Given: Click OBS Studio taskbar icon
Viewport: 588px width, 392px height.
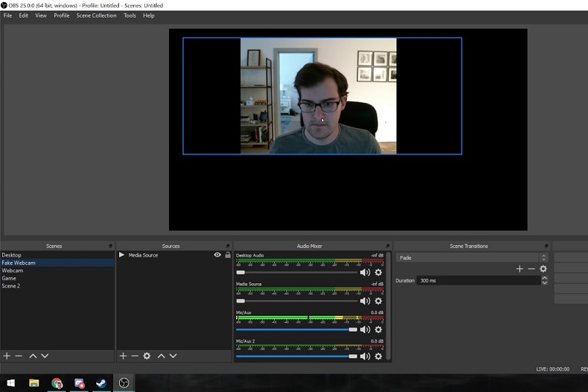Looking at the screenshot, I should click(124, 383).
